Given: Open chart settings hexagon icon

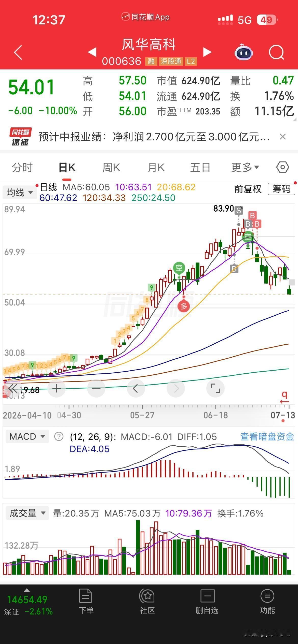Looking at the screenshot, I should tap(282, 167).
